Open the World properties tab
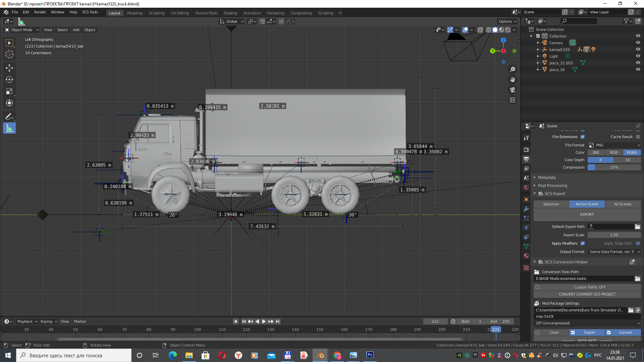 pyautogui.click(x=526, y=187)
